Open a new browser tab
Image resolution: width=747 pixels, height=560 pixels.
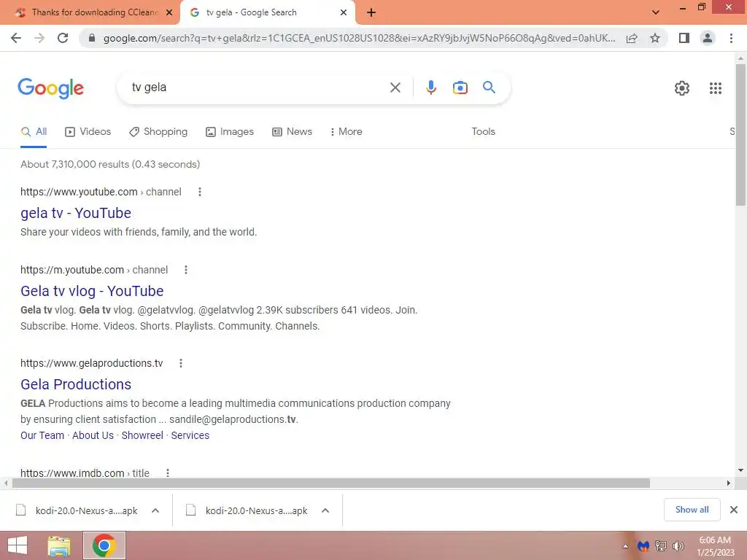371,12
